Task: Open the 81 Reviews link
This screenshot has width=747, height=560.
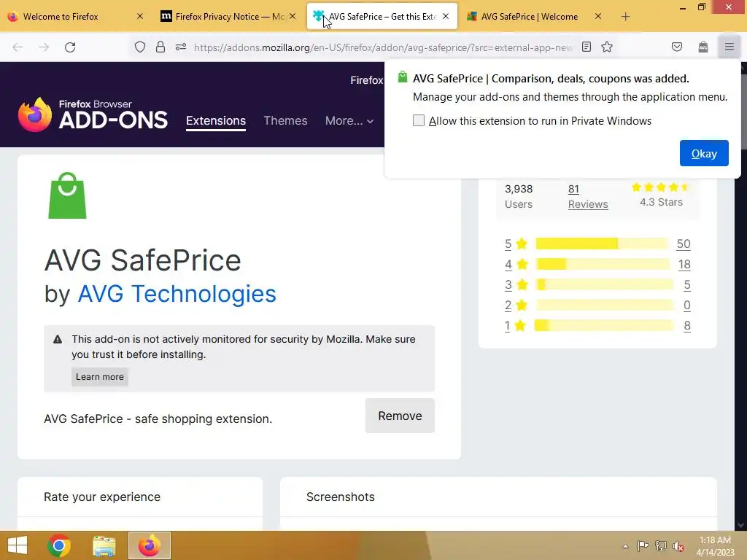Action: [588, 196]
